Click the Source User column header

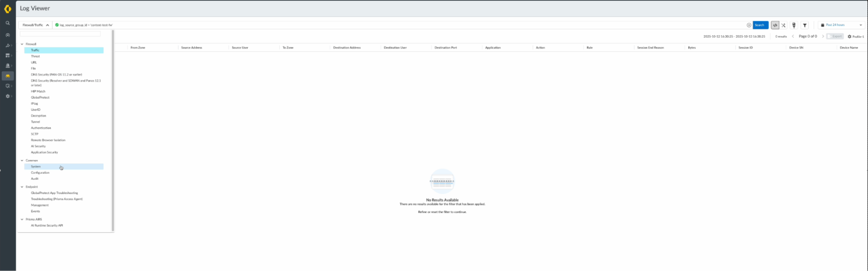pos(240,48)
